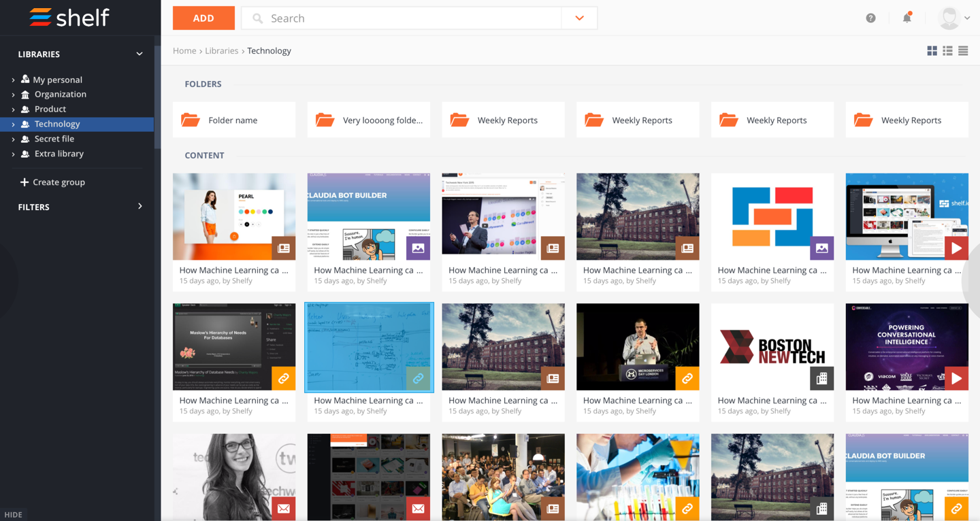Open the Very loooong folde... folder

pyautogui.click(x=369, y=120)
